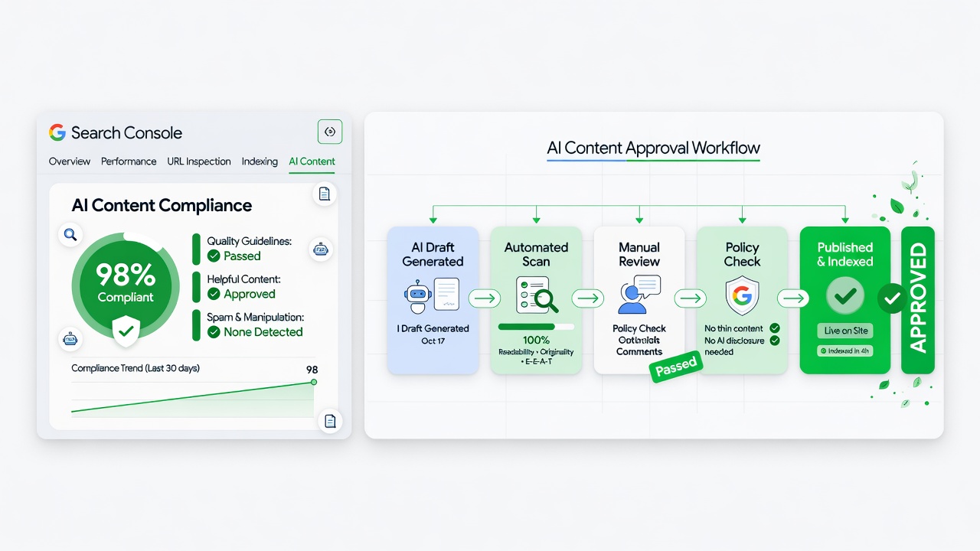The height and width of the screenshot is (551, 980).
Task: Click the robot icon below the compliance gauge
Action: coord(70,337)
